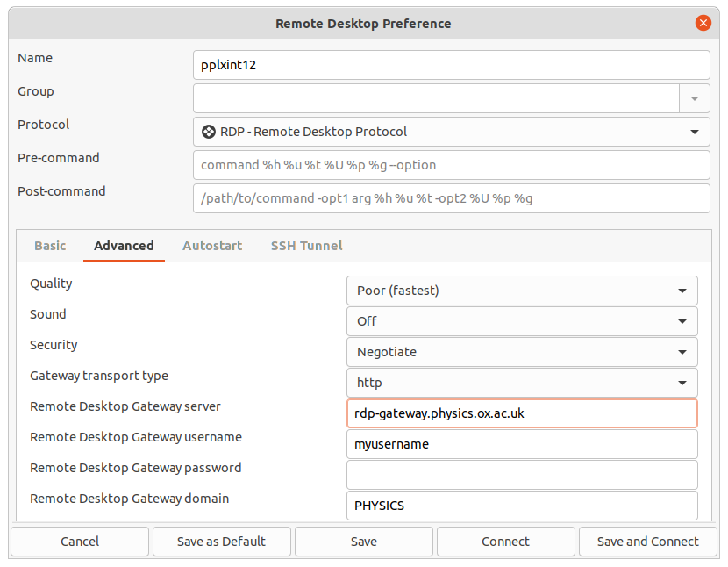Open the Group dropdown arrow
The height and width of the screenshot is (567, 728).
tap(694, 98)
